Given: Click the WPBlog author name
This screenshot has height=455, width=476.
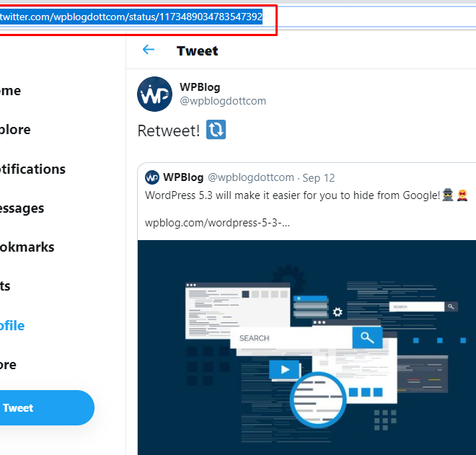Looking at the screenshot, I should pos(200,87).
